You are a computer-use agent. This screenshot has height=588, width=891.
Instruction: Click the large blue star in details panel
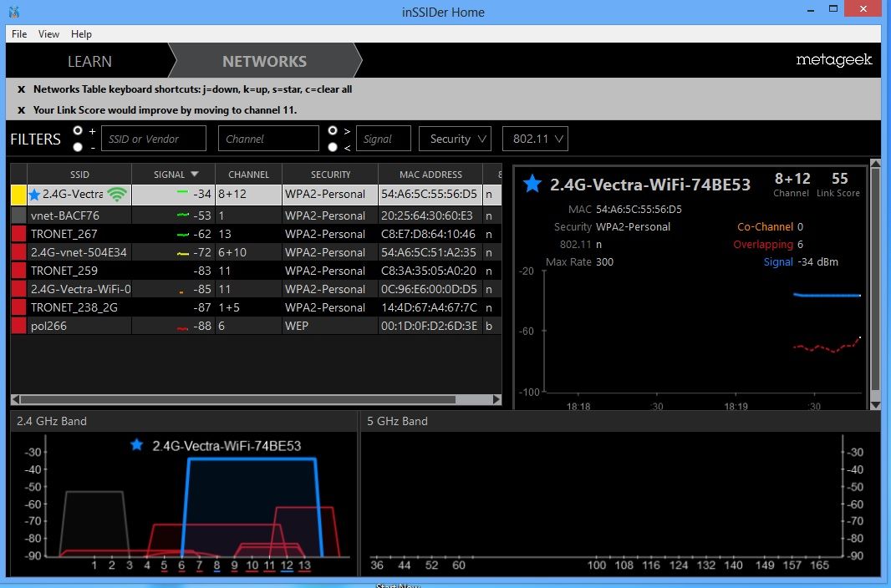532,184
